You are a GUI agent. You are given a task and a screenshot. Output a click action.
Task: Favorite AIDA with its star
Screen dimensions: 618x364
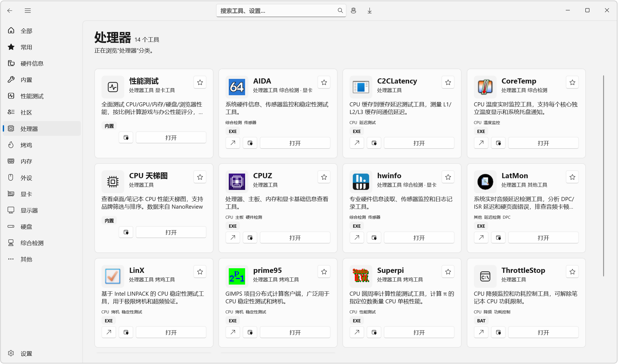(x=324, y=82)
